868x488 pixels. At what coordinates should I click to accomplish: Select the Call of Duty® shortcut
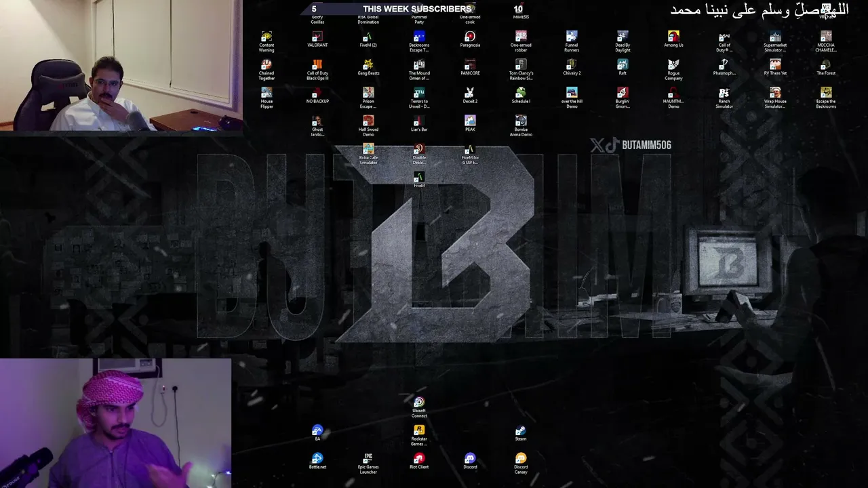click(724, 41)
